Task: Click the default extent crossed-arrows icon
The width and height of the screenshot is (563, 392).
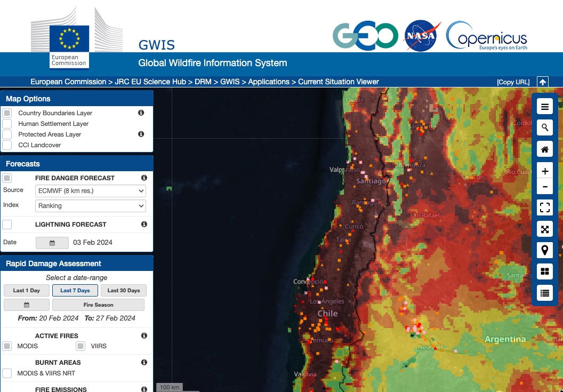Action: 544,229
